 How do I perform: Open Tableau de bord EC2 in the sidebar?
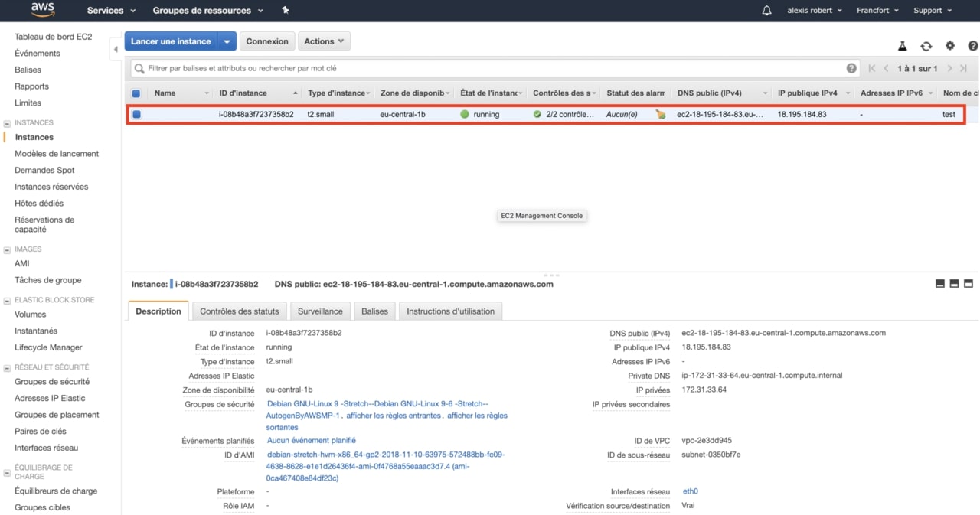click(54, 37)
